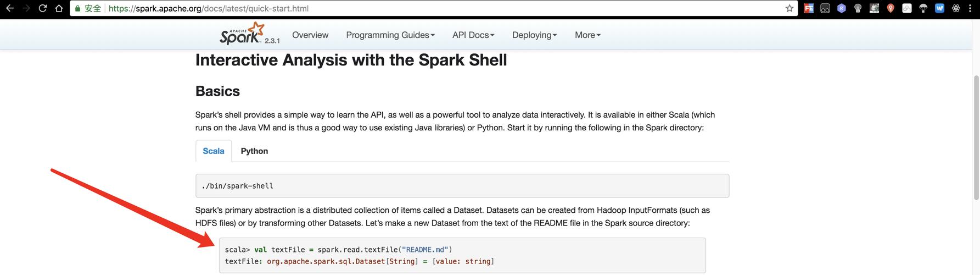This screenshot has height=275, width=980.
Task: Expand the Deploying dropdown
Action: [x=534, y=35]
